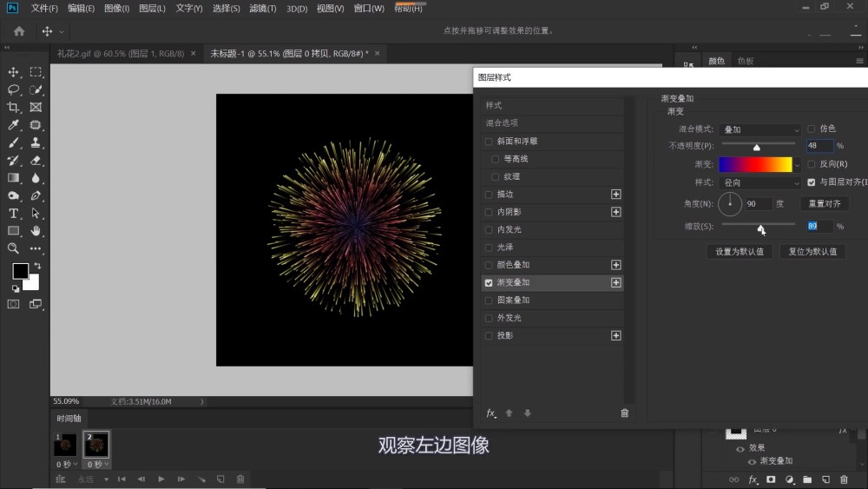Check the 反向(R) reverse option
This screenshot has width=868, height=489.
(812, 164)
